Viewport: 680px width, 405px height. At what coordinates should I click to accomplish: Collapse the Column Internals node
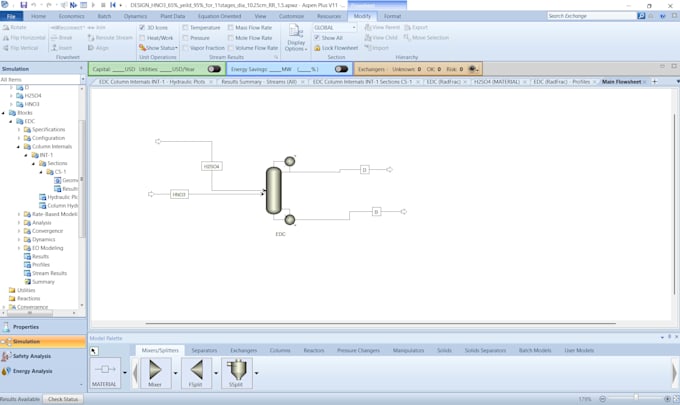tap(19, 147)
